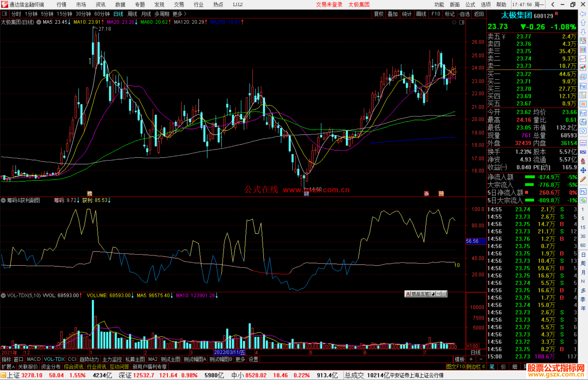Click the green refresh icon in sidebar

[583, 200]
